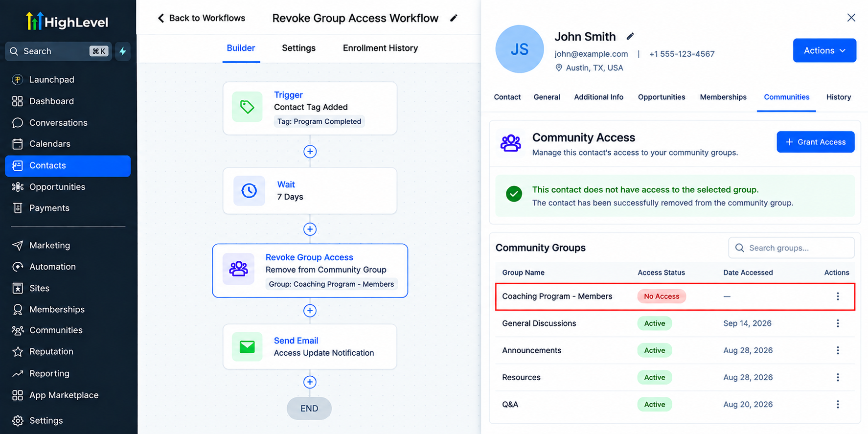Add a step after the Wait node
Viewport: 868px width, 434px height.
(x=310, y=229)
